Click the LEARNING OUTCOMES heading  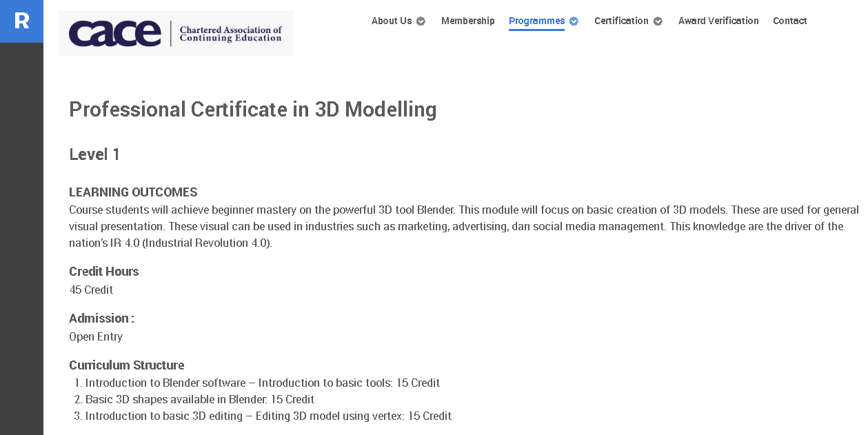132,192
